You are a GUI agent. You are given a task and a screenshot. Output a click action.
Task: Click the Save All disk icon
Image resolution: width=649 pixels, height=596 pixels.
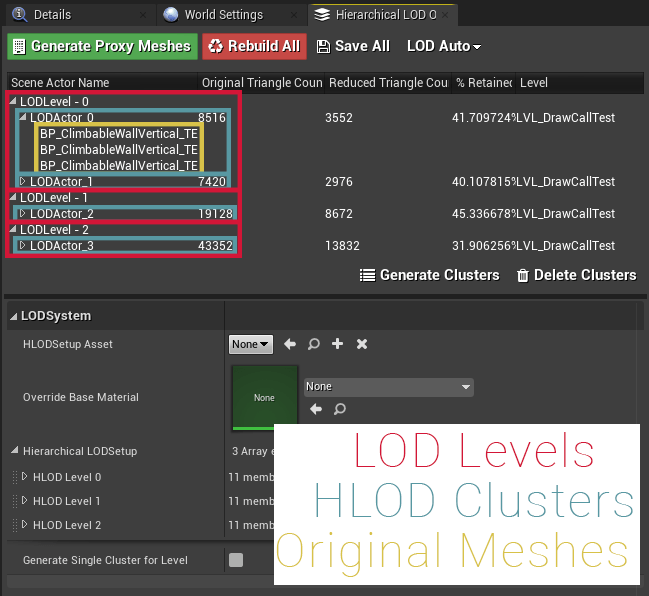pos(323,47)
